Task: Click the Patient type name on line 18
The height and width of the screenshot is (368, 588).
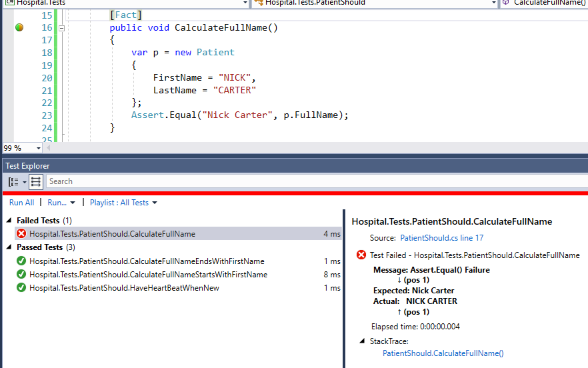Action: [215, 52]
